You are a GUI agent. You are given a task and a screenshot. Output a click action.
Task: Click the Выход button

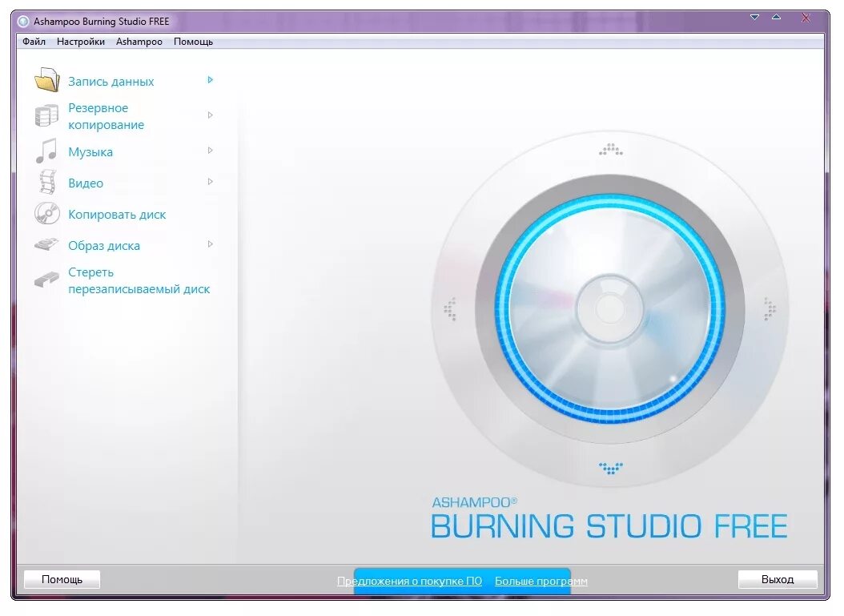[x=778, y=579]
